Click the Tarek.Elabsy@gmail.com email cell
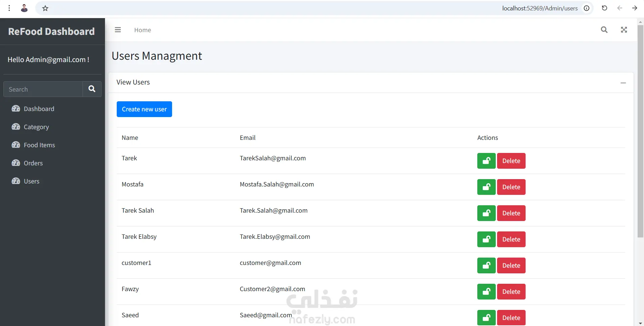Viewport: 644px width, 326px height. click(275, 236)
